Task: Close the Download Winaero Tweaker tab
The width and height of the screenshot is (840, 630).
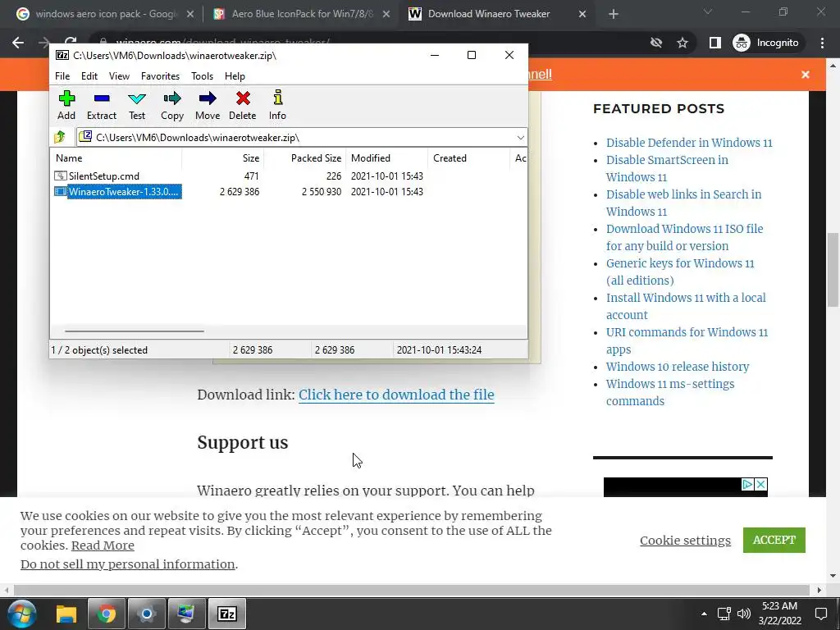Action: coord(582,15)
